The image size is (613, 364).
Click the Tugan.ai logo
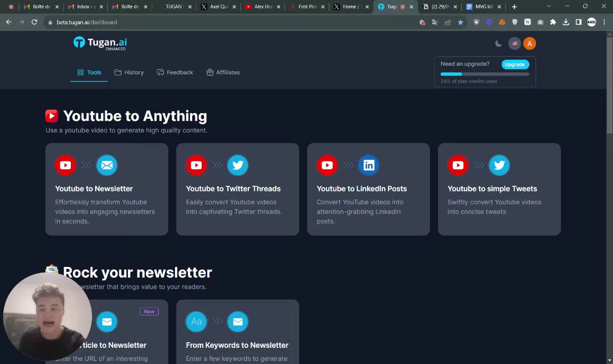pos(100,43)
